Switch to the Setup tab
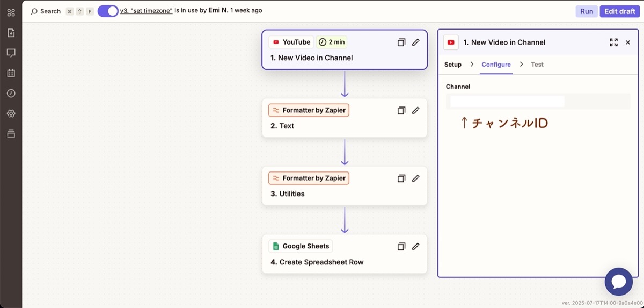Viewport: 644px width, 308px height. coord(453,65)
